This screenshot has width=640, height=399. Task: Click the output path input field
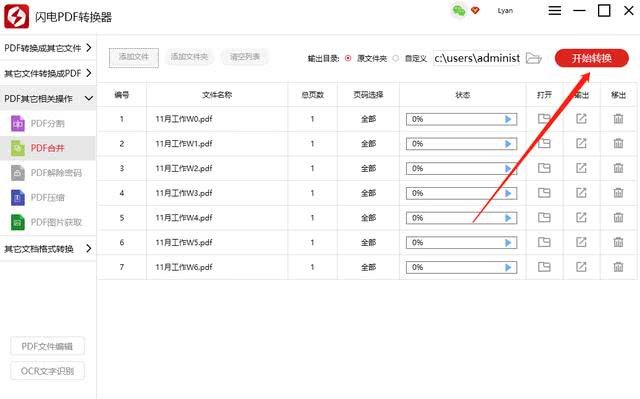477,58
